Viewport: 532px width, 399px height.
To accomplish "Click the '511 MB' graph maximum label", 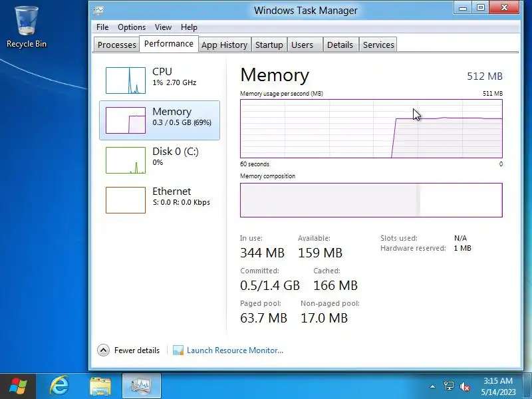I will [x=493, y=94].
